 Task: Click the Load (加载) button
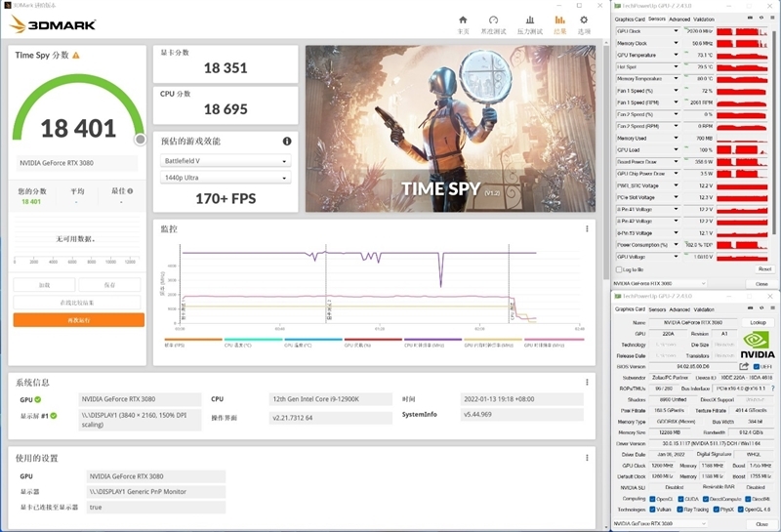(x=44, y=285)
